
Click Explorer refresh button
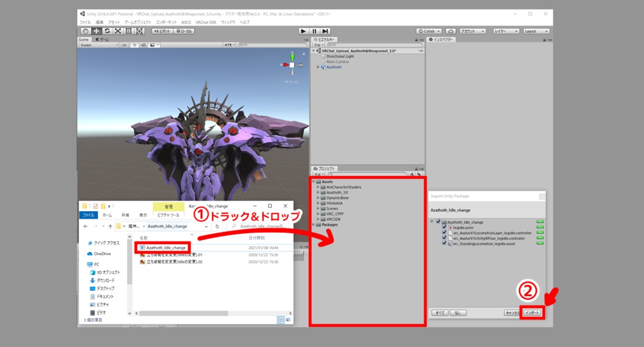217,226
